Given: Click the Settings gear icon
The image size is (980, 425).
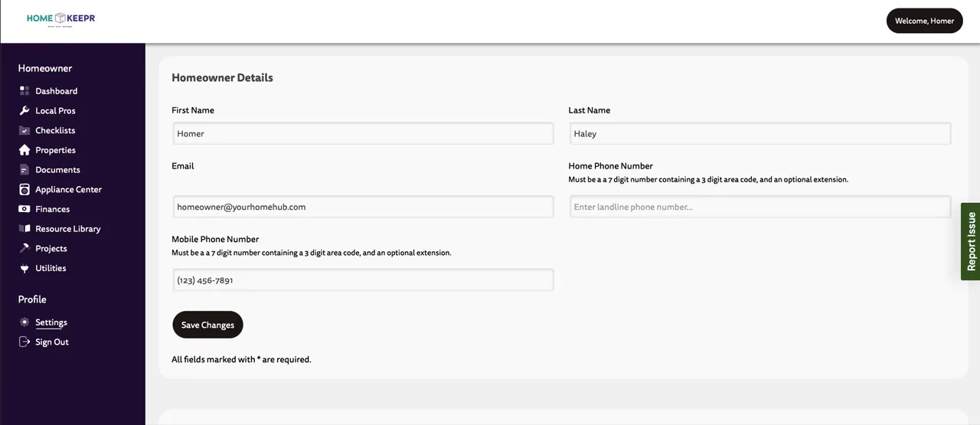Looking at the screenshot, I should 24,322.
